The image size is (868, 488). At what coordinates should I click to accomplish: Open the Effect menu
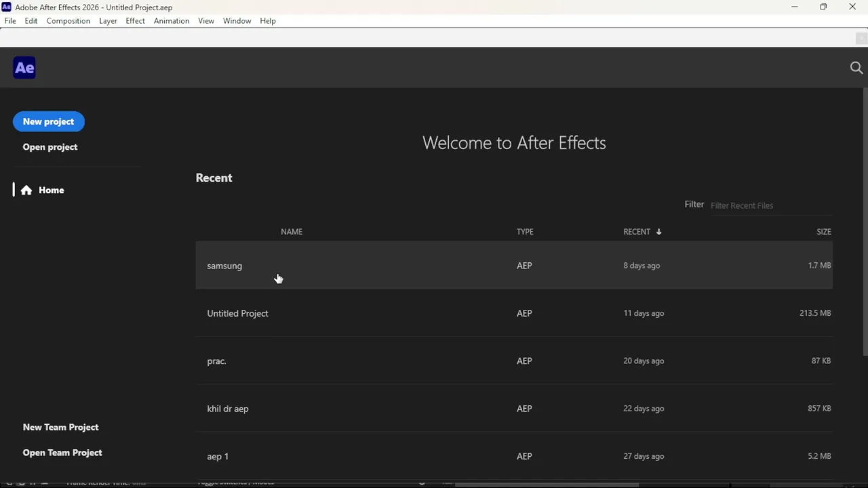point(135,21)
